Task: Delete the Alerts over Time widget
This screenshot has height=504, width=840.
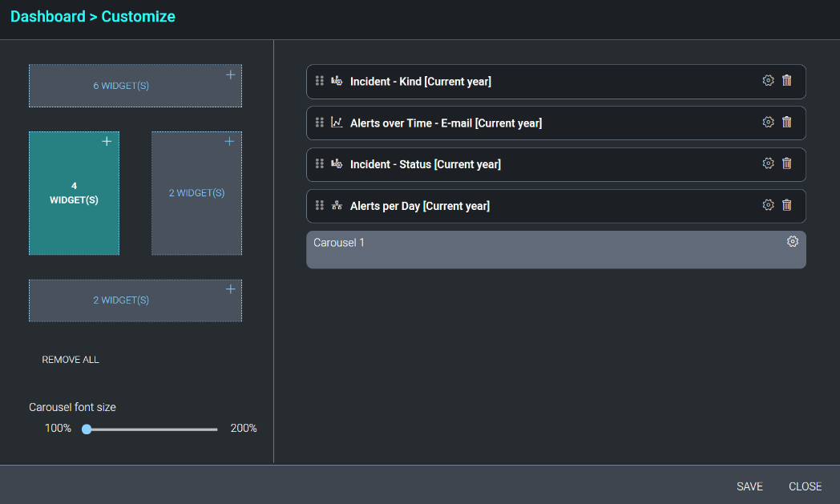Action: click(x=786, y=122)
